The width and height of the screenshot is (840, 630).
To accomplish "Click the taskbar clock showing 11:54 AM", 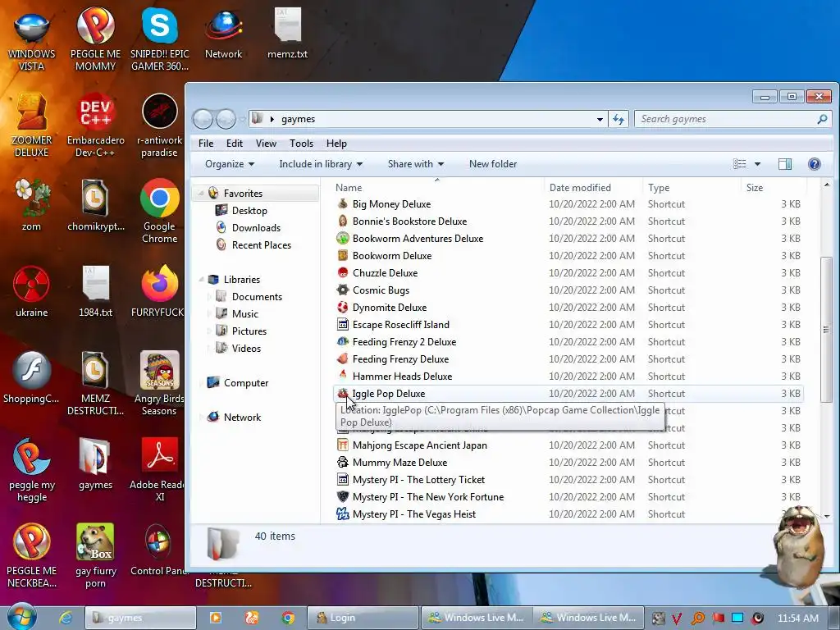I will pyautogui.click(x=797, y=618).
